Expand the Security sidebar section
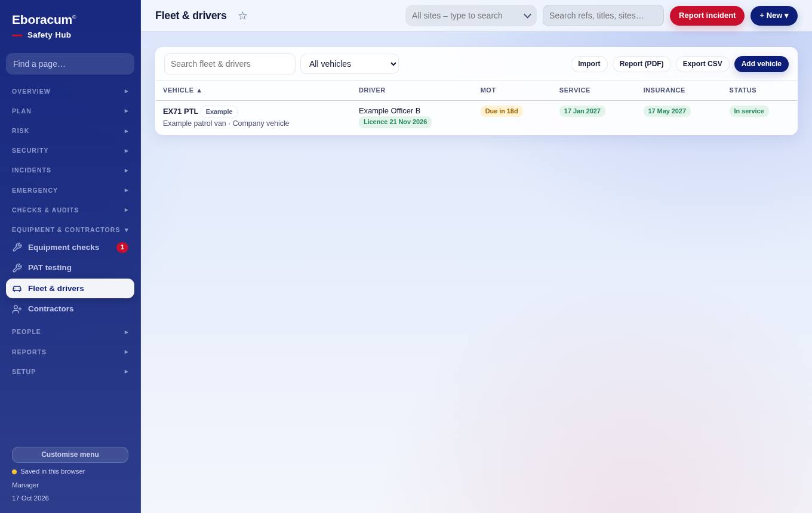Image resolution: width=812 pixels, height=513 pixels. point(70,150)
